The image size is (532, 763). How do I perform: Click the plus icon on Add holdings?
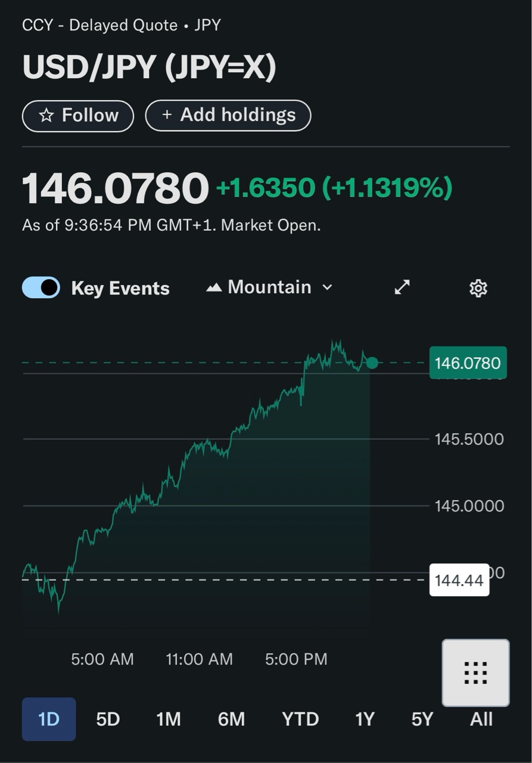167,115
